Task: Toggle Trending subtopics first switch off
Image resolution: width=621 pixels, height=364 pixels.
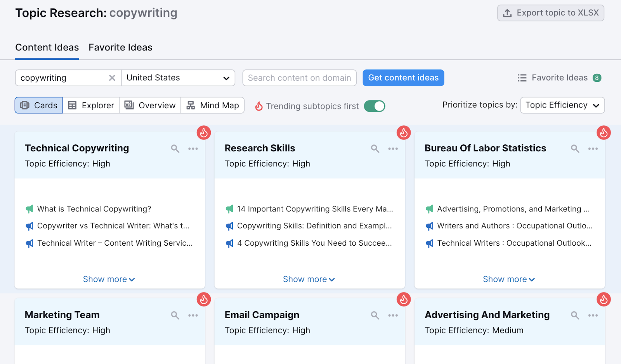Action: pyautogui.click(x=375, y=106)
